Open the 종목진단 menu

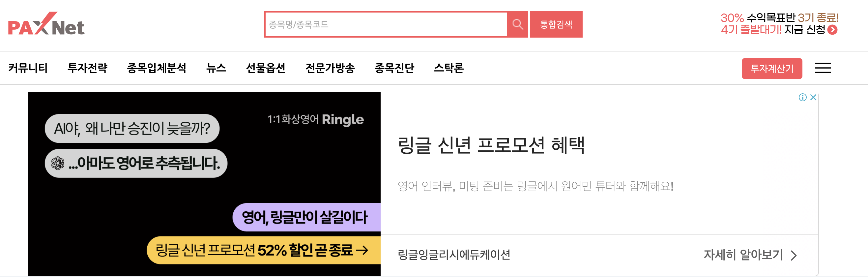click(x=394, y=68)
